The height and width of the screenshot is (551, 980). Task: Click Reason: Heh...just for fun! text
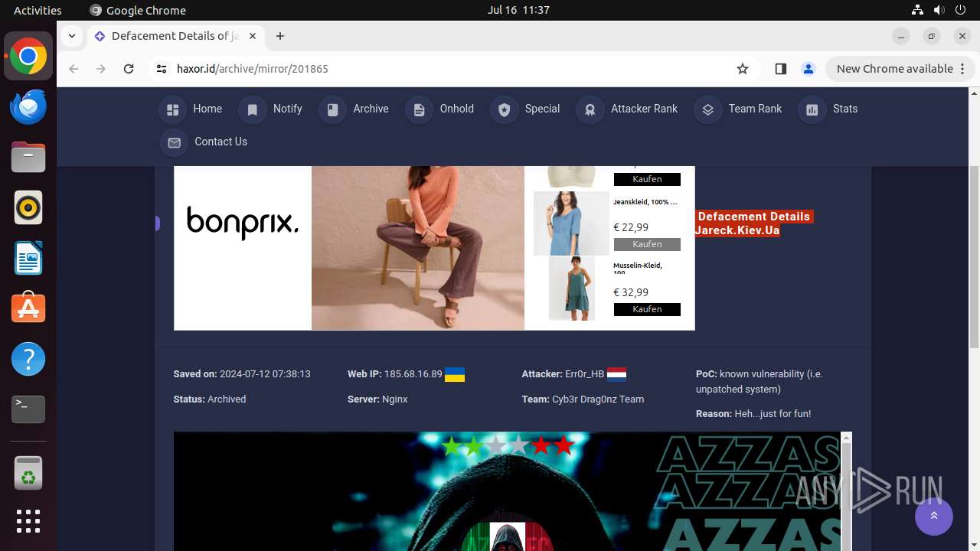click(753, 414)
